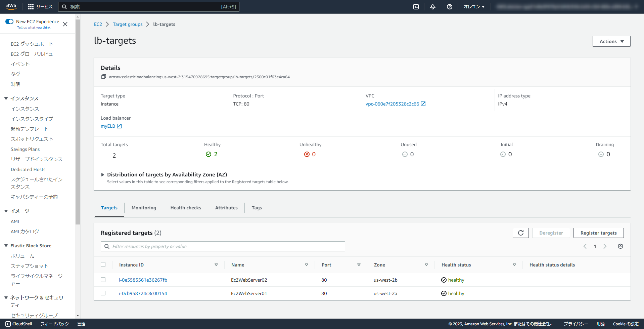Copy the target group ARN
Image resolution: width=644 pixels, height=329 pixels.
pos(104,77)
